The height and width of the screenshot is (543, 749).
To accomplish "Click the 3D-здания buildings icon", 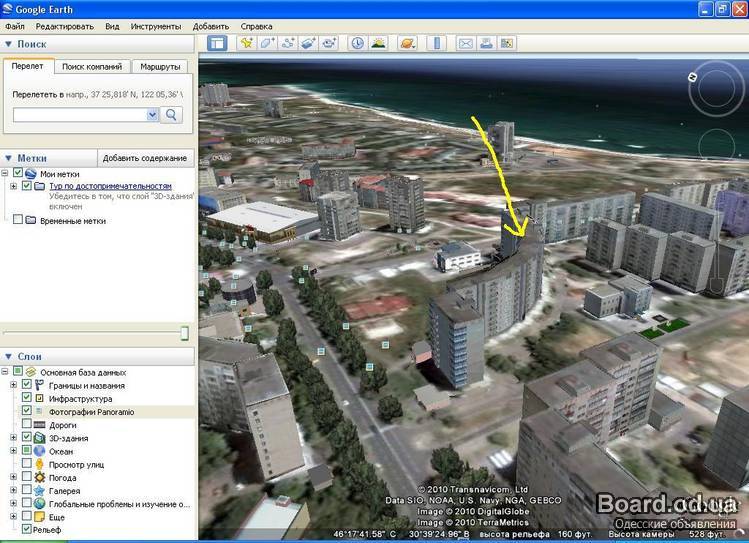I will (39, 437).
